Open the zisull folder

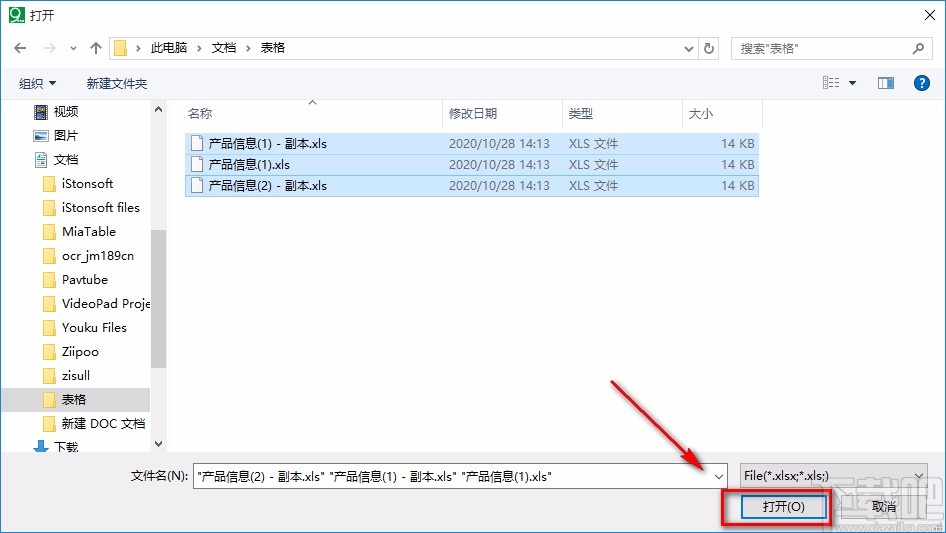point(75,375)
